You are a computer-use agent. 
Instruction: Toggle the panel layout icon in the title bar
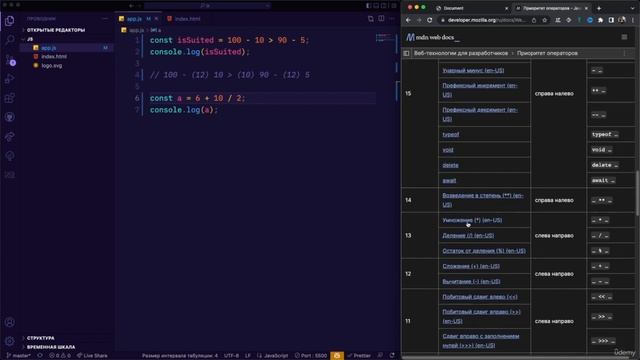coord(376,6)
